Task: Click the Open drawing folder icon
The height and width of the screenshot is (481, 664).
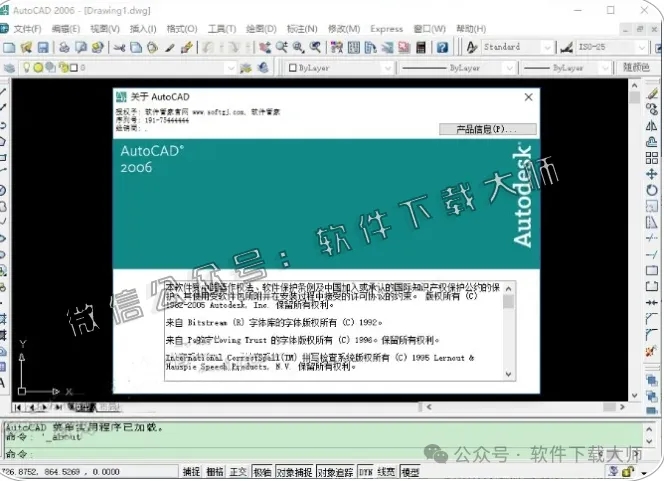Action: pos(26,47)
